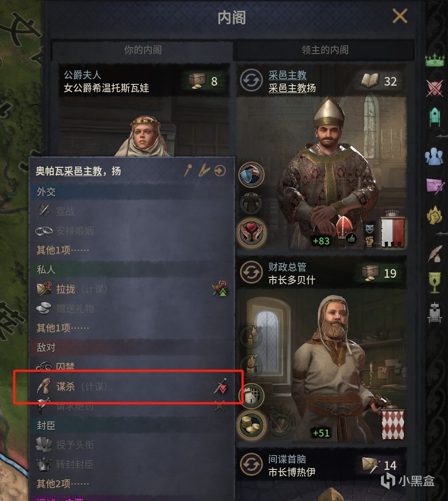The width and height of the screenshot is (448, 501).
Task: Select the bishop's heart-in-hands task icon
Action: tap(252, 231)
